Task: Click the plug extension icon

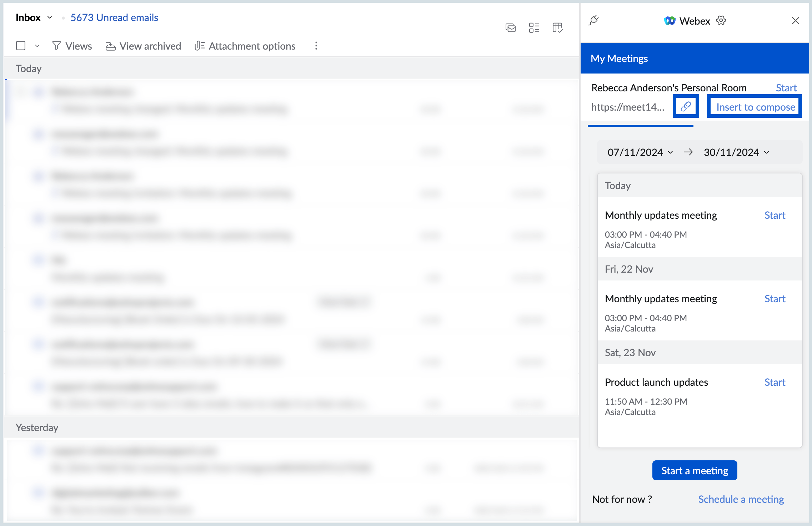Action: coord(593,20)
